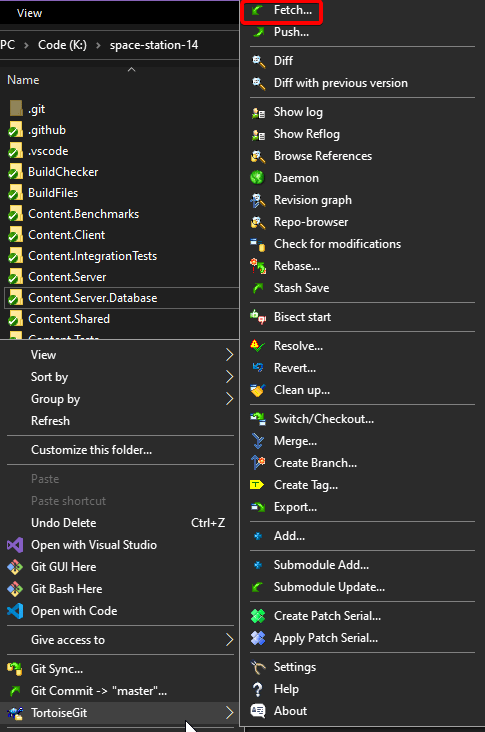485x732 pixels.
Task: Click the Create Patch Serial icon
Action: coord(258,616)
